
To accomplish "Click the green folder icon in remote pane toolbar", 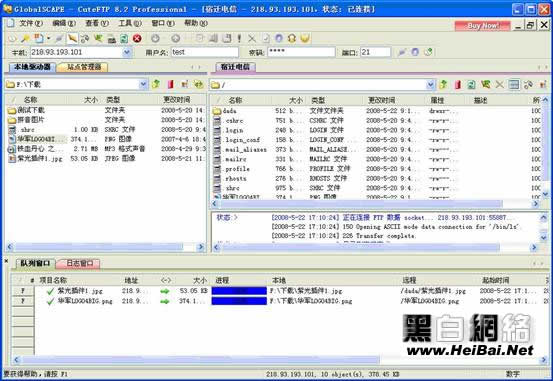I will (x=486, y=85).
